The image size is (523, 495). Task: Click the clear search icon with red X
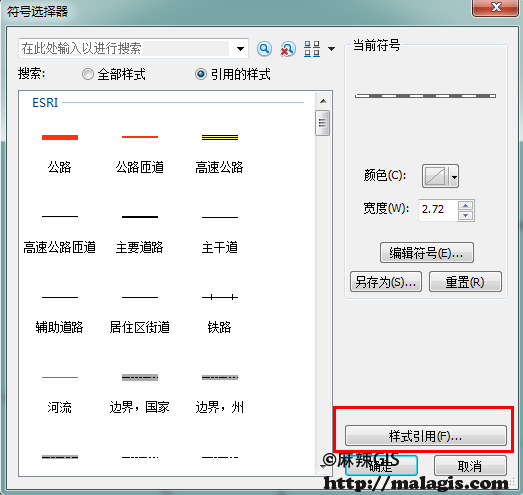point(288,49)
